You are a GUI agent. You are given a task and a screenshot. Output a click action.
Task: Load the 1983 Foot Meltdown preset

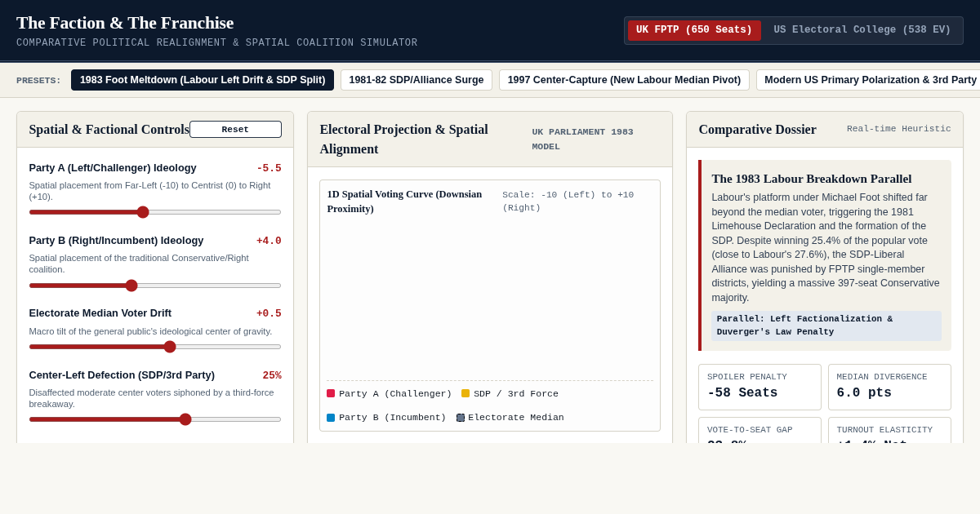click(x=203, y=80)
